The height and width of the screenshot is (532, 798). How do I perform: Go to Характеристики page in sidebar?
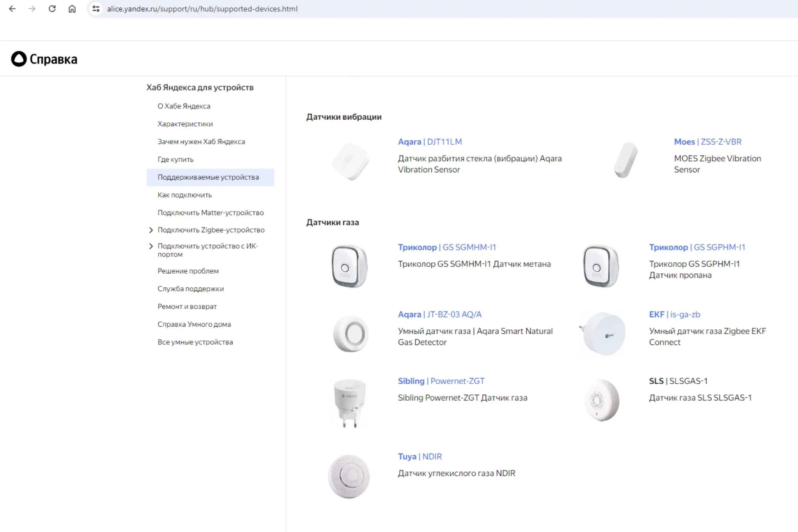point(185,124)
